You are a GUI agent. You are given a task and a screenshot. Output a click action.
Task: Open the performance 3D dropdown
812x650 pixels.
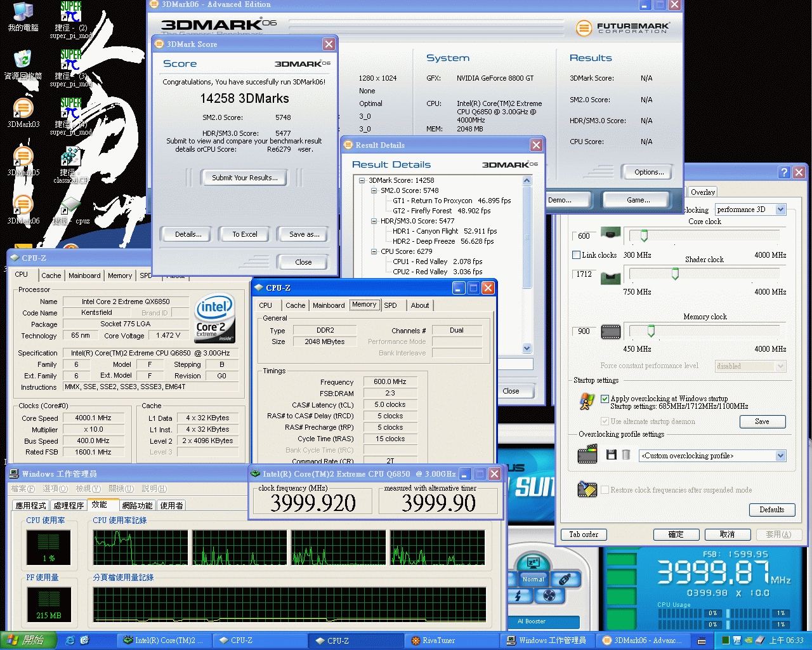(x=781, y=209)
